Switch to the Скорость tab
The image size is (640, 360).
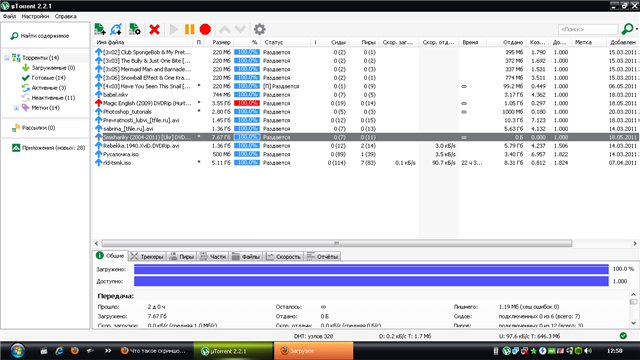(x=284, y=256)
